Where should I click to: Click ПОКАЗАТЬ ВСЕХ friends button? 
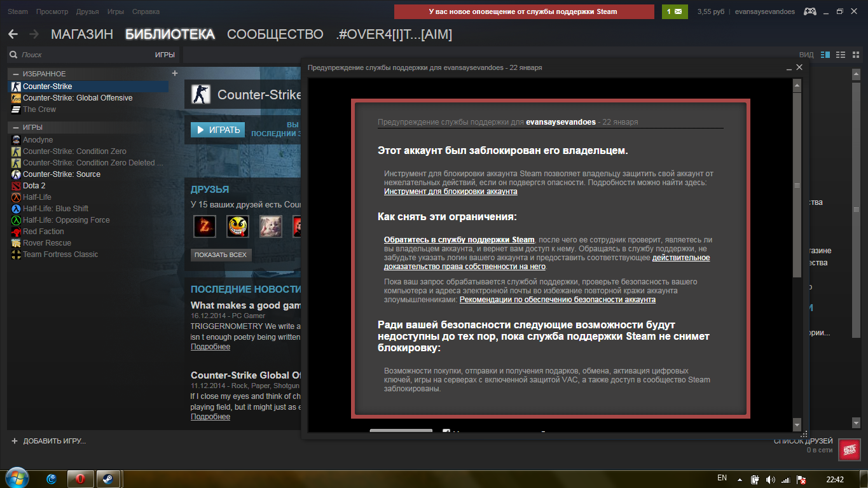tap(221, 254)
